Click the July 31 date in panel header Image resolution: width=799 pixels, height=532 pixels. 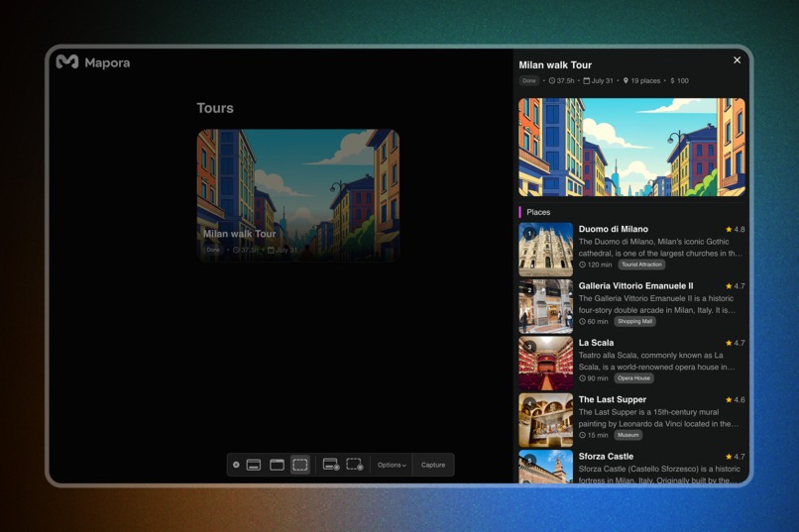coord(598,80)
